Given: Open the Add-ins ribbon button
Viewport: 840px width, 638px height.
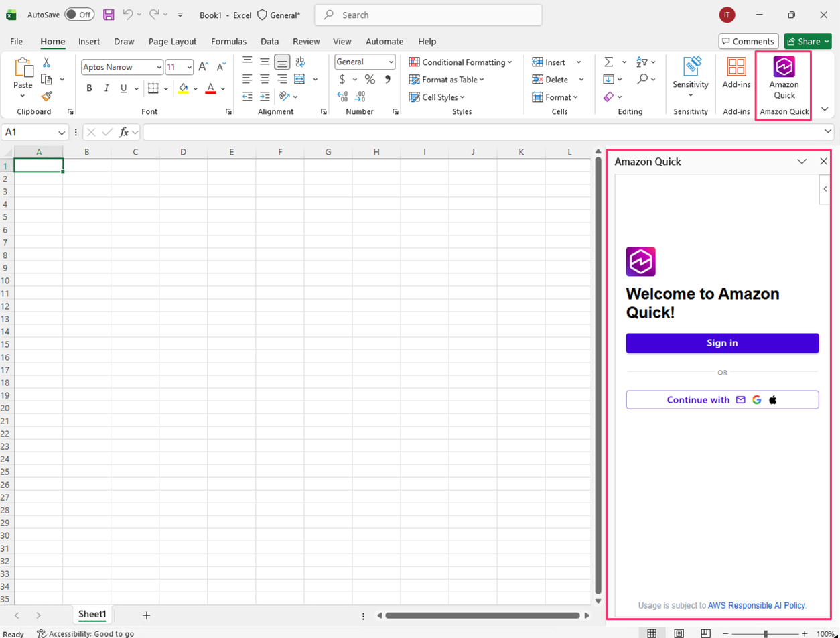Looking at the screenshot, I should point(736,73).
